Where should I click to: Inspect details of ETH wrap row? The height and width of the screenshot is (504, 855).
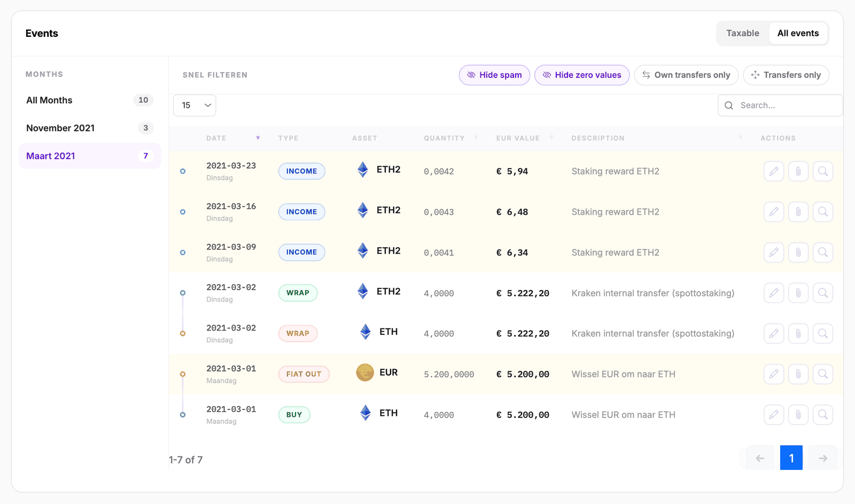tap(823, 334)
